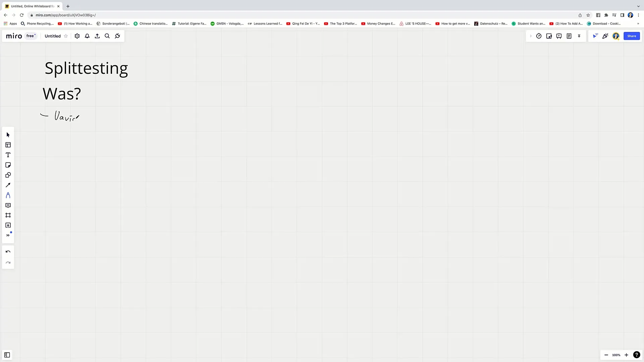
Task: Select the Selection tool in toolbar
Action: click(8, 135)
